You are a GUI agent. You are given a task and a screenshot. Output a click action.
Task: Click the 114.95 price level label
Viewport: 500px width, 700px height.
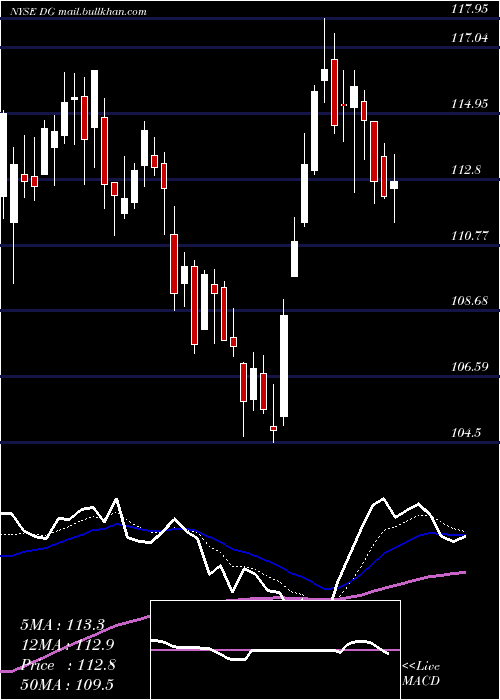[469, 104]
